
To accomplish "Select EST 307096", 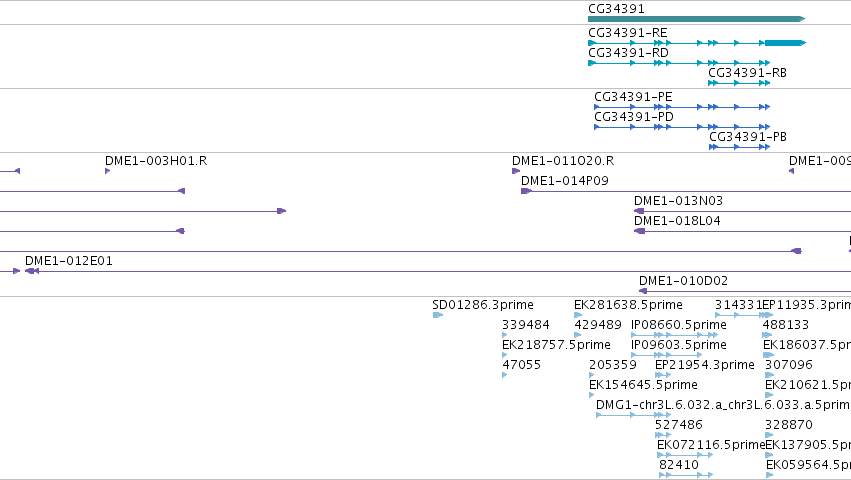I will click(770, 375).
